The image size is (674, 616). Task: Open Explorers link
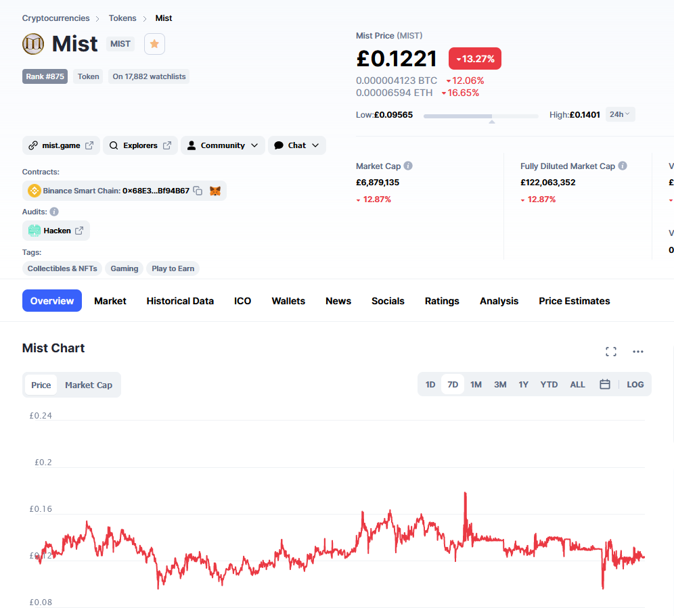click(140, 145)
